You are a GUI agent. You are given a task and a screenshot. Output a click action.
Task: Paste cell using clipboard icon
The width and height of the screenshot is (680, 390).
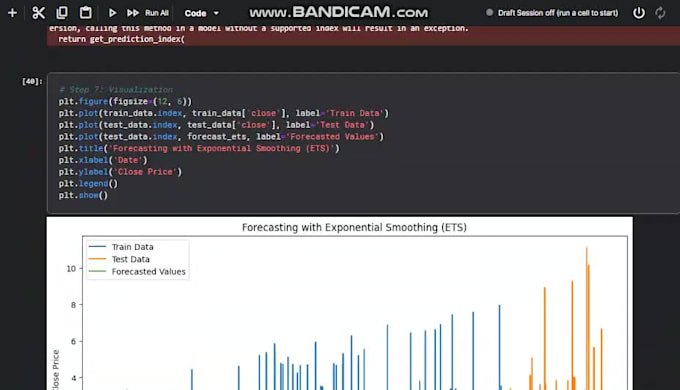[x=85, y=13]
